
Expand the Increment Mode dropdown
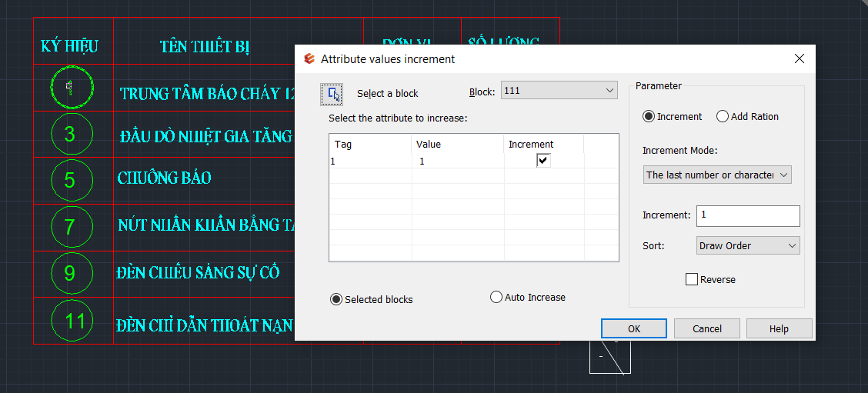(717, 175)
